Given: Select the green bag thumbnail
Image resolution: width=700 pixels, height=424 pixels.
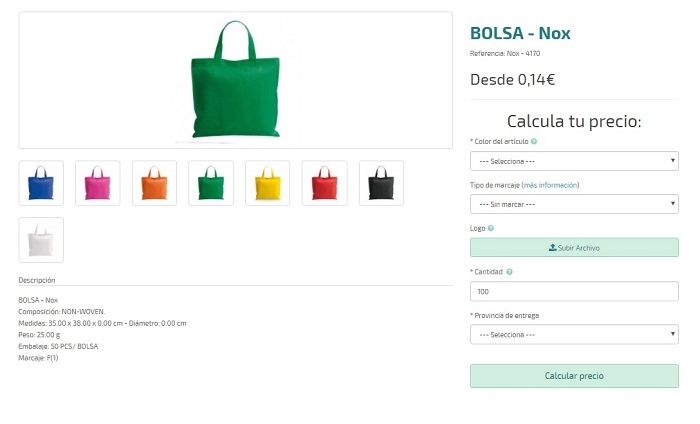Looking at the screenshot, I should pyautogui.click(x=211, y=183).
